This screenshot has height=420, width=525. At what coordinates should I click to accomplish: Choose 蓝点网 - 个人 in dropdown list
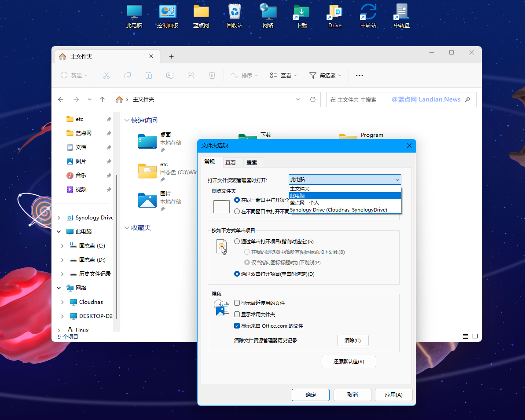(345, 203)
